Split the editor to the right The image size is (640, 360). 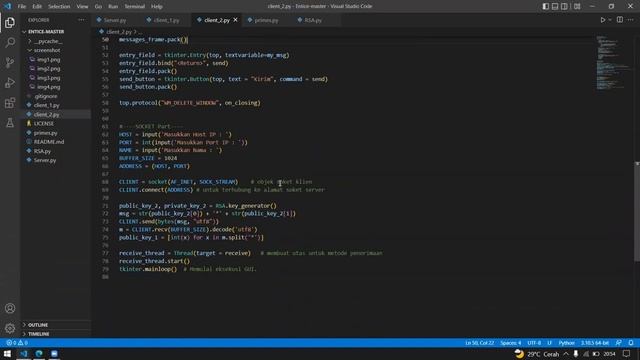point(620,20)
